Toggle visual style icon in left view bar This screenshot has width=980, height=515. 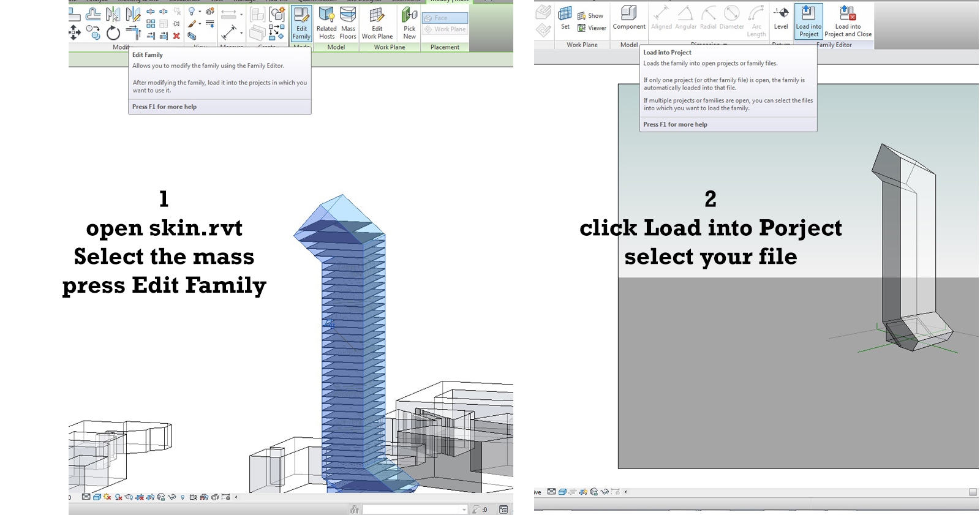click(97, 497)
